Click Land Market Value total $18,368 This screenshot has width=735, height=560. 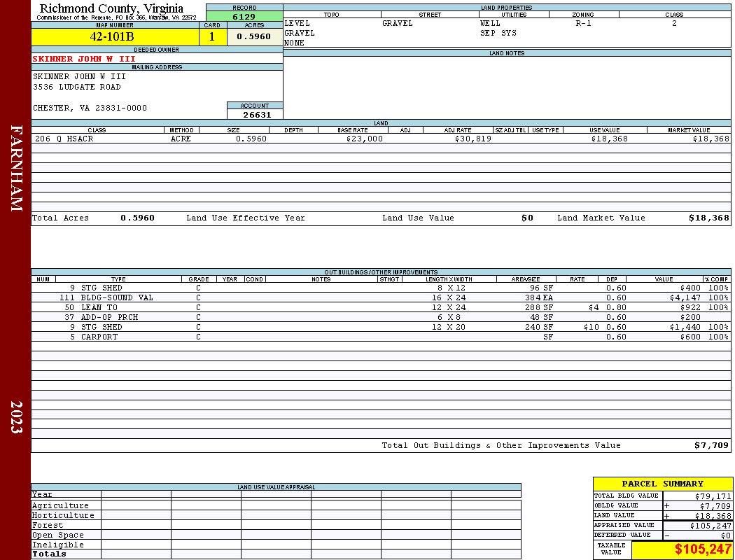(708, 218)
